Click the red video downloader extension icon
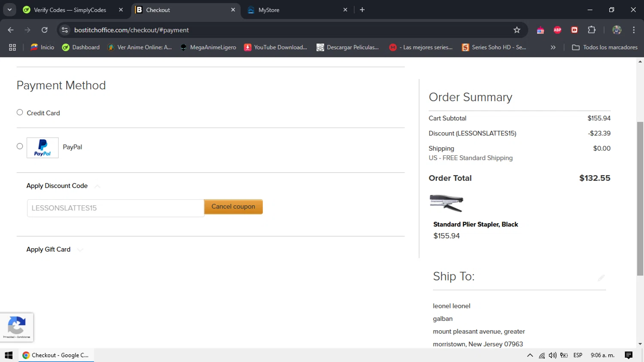The height and width of the screenshot is (362, 644). click(x=574, y=30)
